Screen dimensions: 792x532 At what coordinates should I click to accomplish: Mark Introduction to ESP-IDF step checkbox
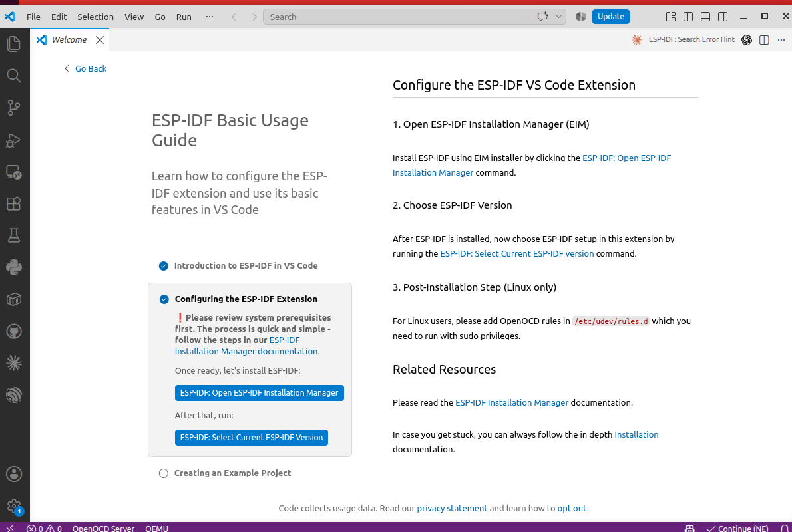tap(164, 266)
